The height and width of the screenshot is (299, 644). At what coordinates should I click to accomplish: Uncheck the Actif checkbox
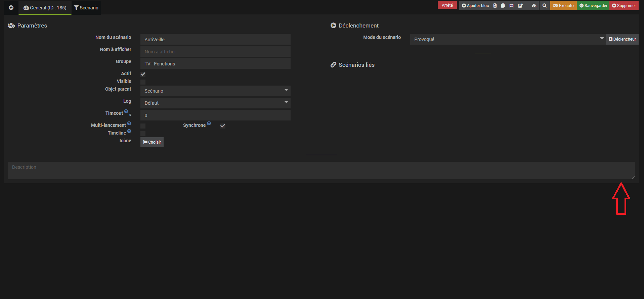(143, 74)
